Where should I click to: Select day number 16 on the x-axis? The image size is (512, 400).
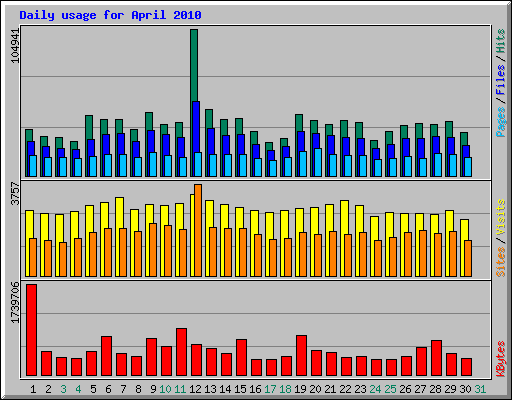click(255, 389)
